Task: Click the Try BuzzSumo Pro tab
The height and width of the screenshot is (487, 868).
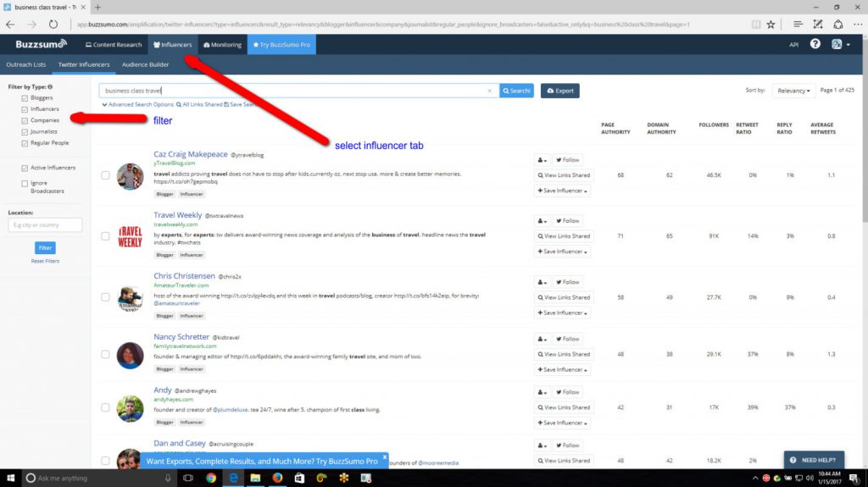Action: [281, 45]
